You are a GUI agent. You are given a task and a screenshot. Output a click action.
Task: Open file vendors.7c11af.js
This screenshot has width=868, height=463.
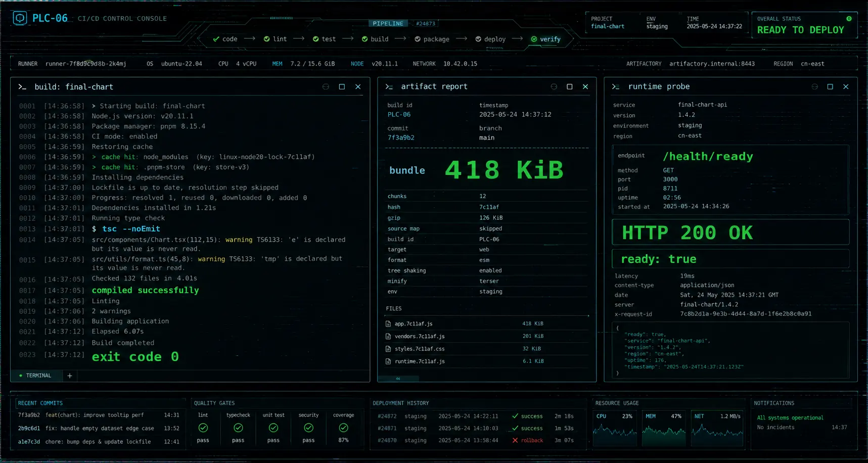point(420,337)
